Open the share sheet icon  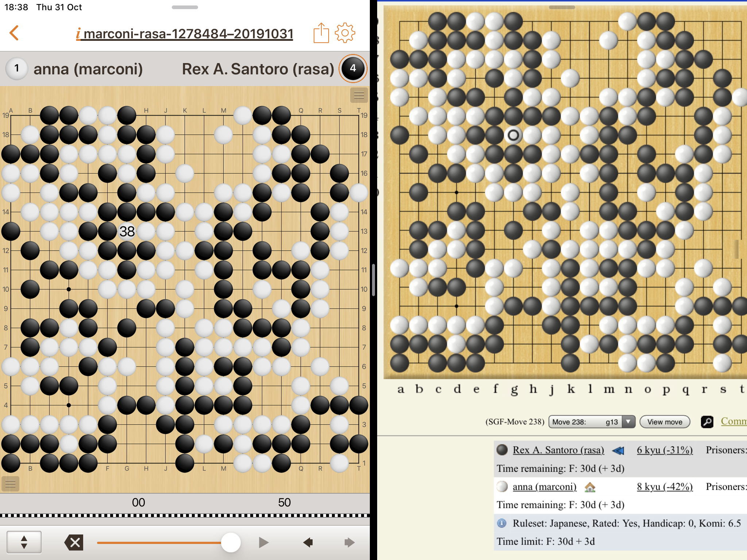321,33
